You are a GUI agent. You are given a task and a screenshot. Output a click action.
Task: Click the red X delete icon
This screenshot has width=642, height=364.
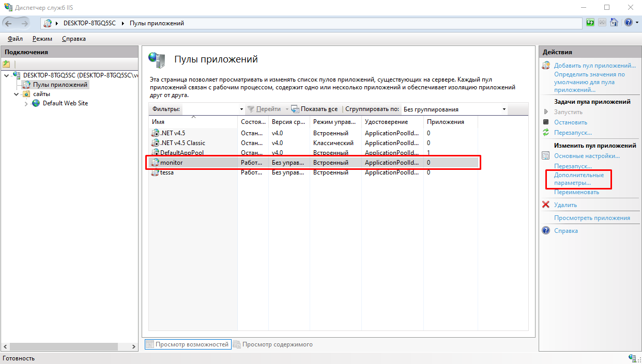tap(545, 205)
